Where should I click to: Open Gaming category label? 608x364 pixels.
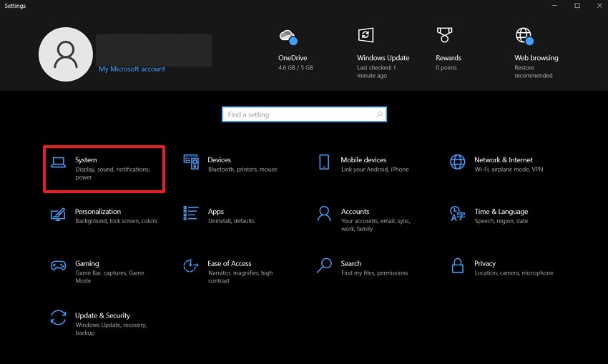87,264
